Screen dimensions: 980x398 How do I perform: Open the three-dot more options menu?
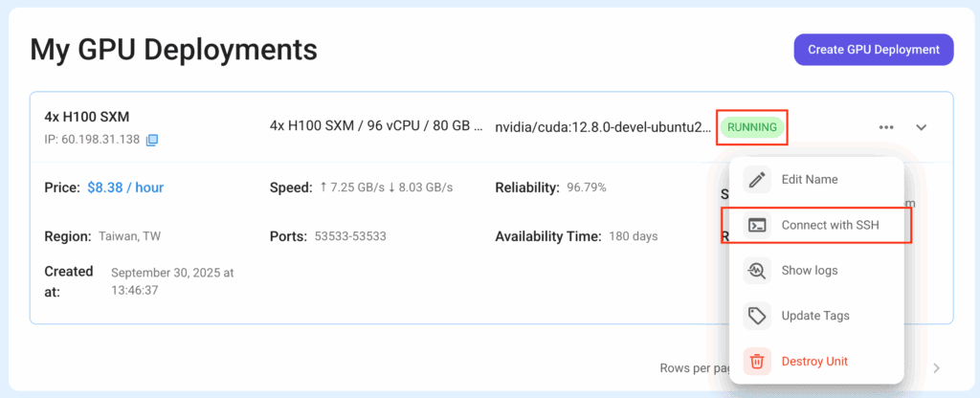(x=886, y=127)
